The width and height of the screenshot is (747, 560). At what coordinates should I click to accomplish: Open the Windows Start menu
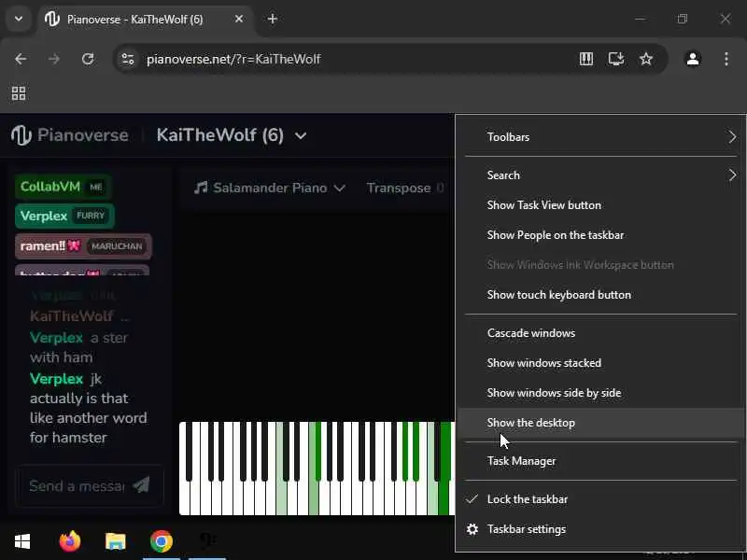21,541
